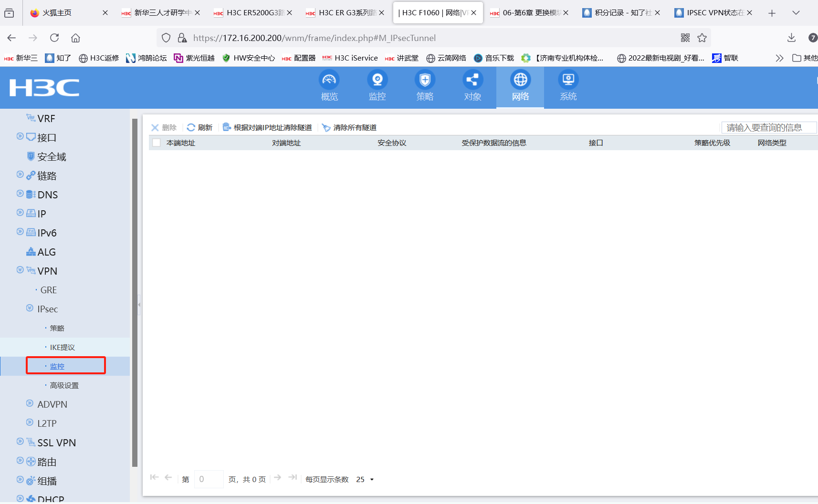The image size is (818, 504).
Task: Open the 概览 overview icon
Action: 329,80
